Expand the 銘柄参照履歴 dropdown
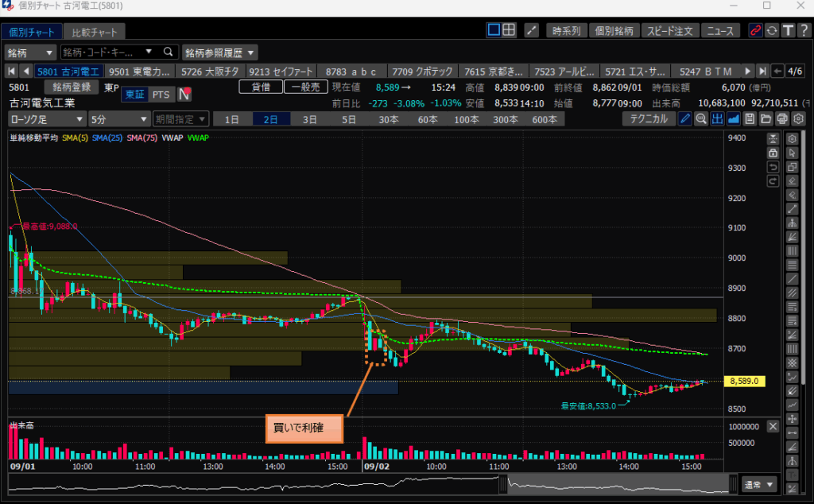 220,52
